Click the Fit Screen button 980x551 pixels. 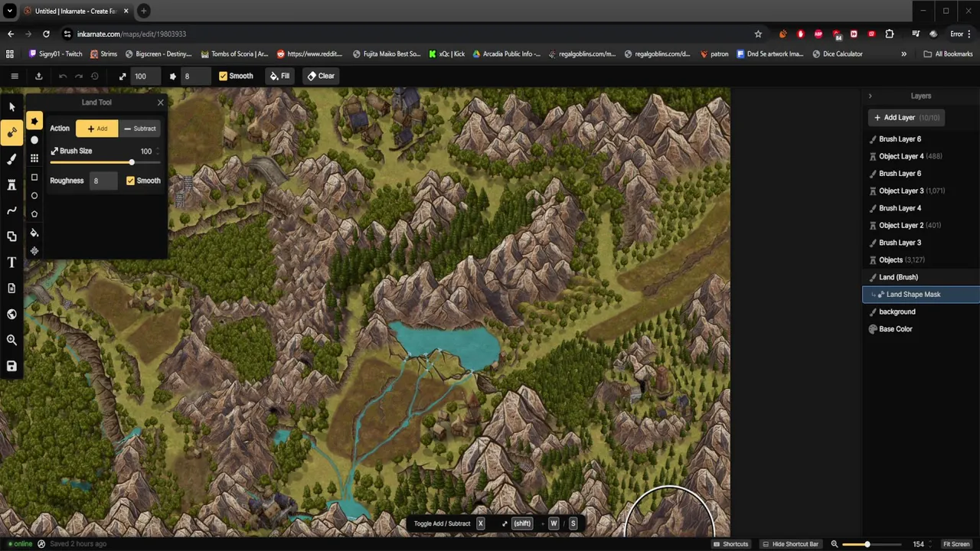[x=956, y=544]
